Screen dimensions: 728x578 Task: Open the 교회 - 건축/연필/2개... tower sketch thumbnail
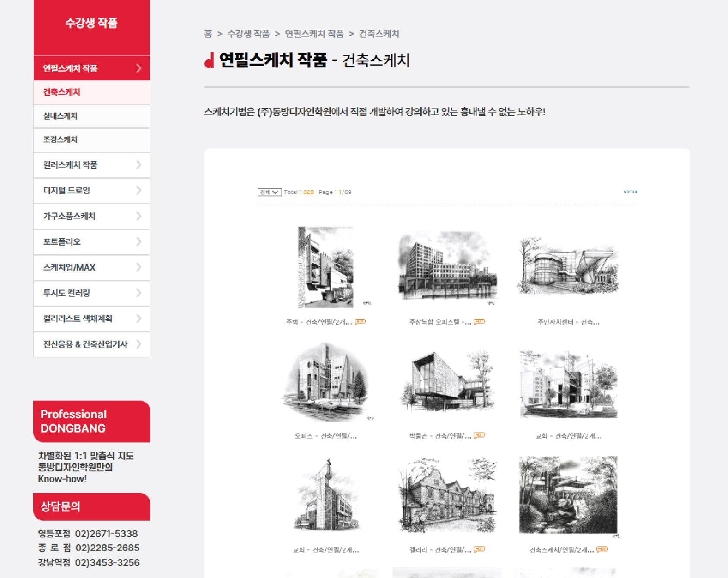[x=326, y=496]
